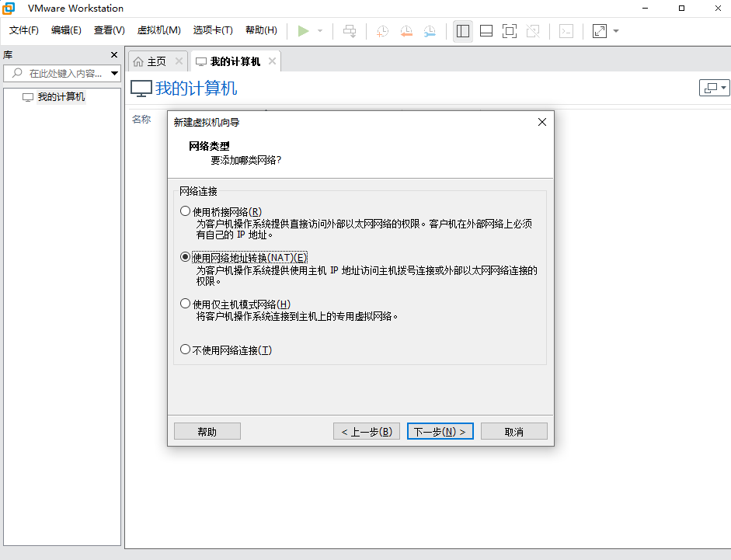This screenshot has width=731, height=560.
Task: Click the revert to snapshot icon
Action: click(x=406, y=31)
